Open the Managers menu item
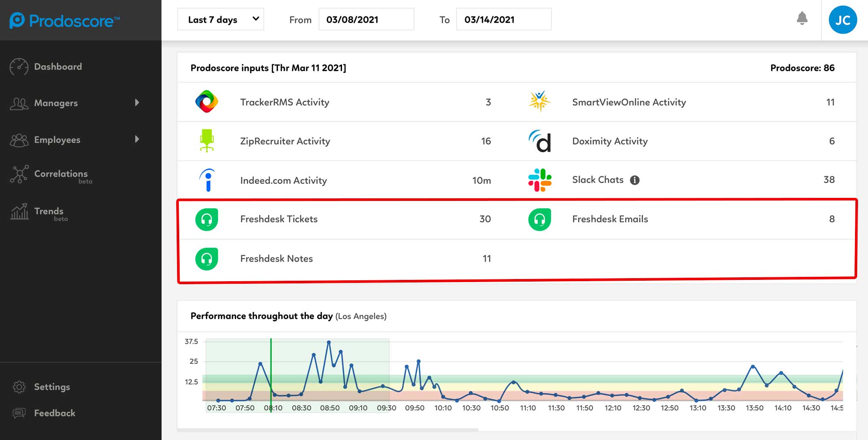 56,103
